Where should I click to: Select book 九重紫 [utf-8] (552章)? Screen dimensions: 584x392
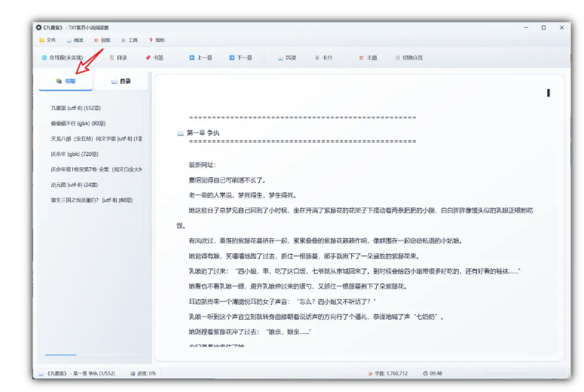75,108
